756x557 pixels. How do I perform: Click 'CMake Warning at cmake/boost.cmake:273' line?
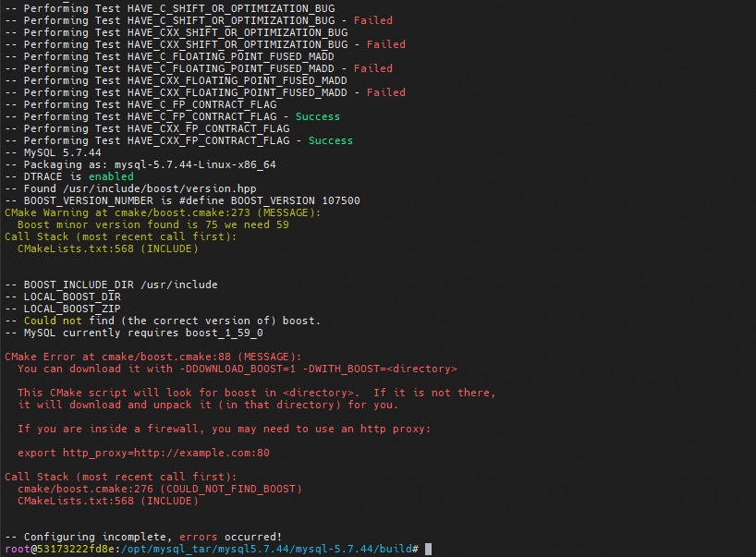click(163, 213)
